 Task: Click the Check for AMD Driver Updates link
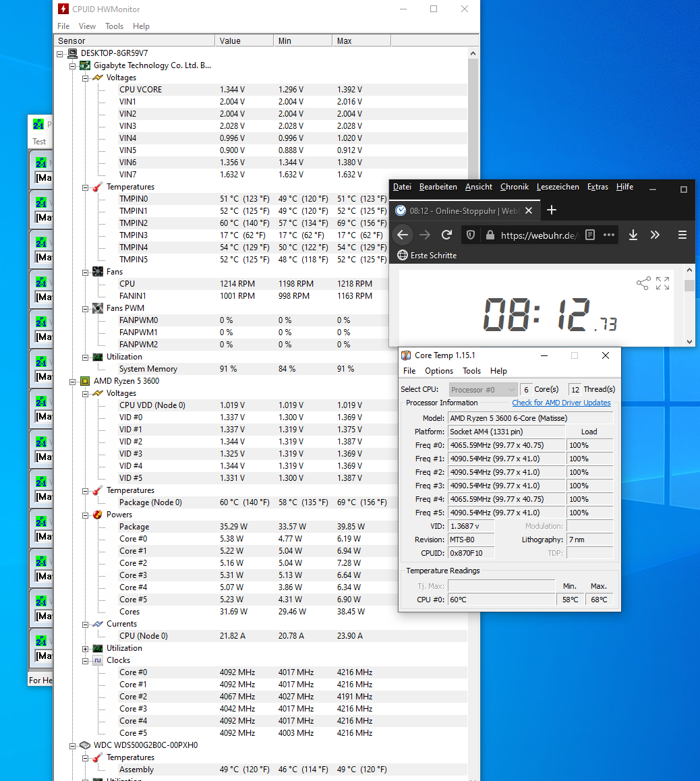coord(561,403)
